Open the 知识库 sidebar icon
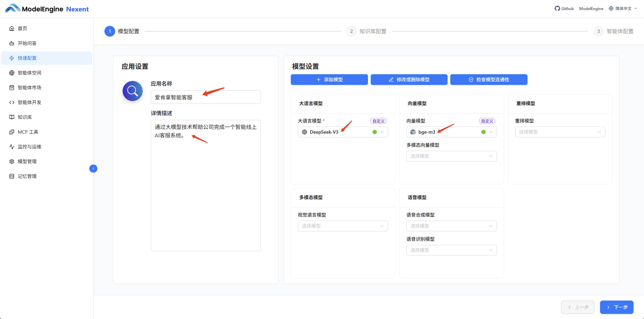Viewport: 644px width, 319px height. (12, 117)
